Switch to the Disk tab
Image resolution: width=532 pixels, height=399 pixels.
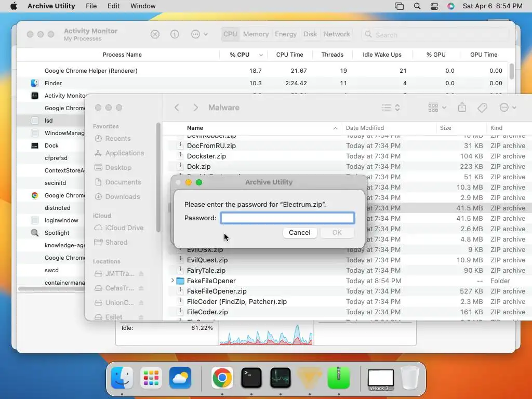pyautogui.click(x=310, y=34)
